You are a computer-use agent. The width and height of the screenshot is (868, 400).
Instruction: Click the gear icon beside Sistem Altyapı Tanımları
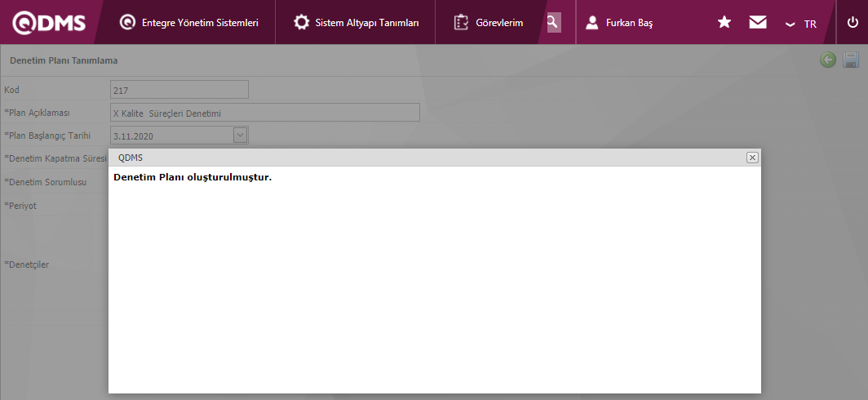301,23
